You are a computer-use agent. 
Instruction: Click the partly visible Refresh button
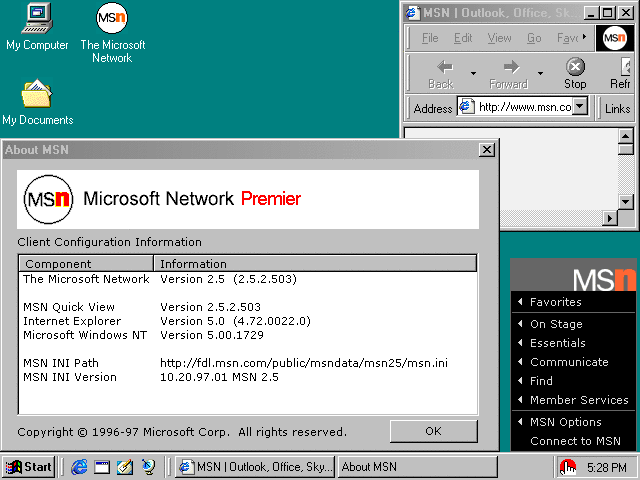[622, 74]
